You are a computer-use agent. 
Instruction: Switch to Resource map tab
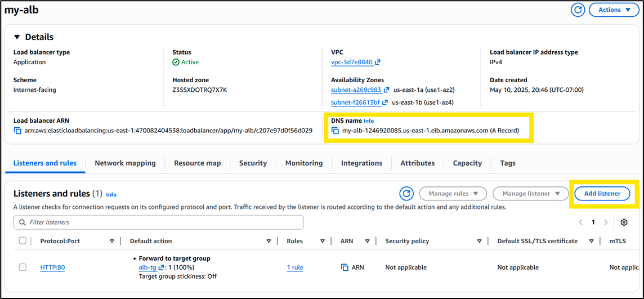[198, 163]
